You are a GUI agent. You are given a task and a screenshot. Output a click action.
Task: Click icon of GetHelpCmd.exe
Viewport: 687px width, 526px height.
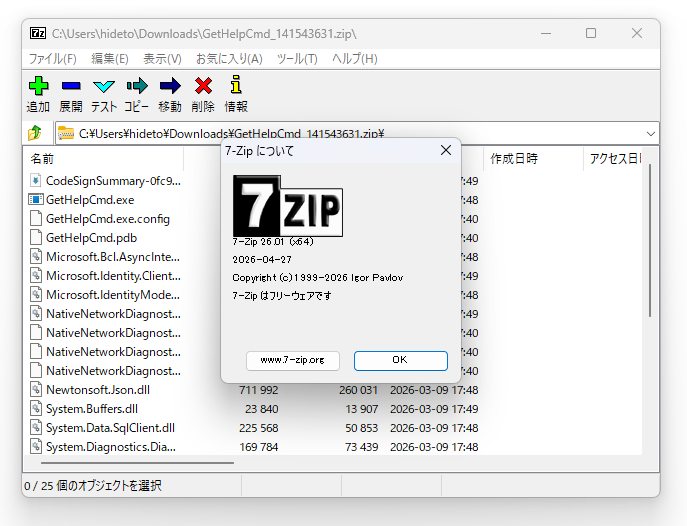36,200
